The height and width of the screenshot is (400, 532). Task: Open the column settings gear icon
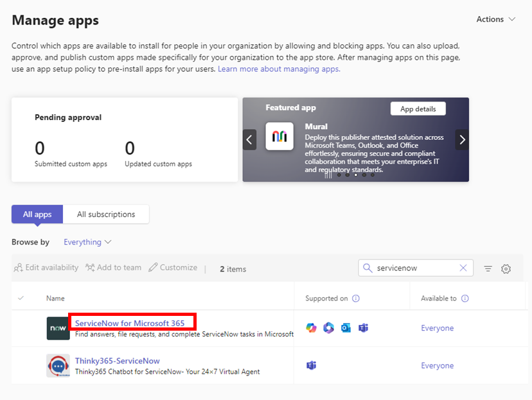(x=506, y=268)
